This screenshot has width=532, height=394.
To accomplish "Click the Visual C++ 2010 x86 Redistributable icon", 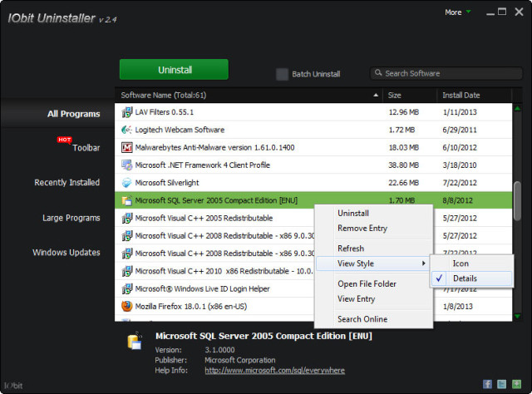I will 127,271.
